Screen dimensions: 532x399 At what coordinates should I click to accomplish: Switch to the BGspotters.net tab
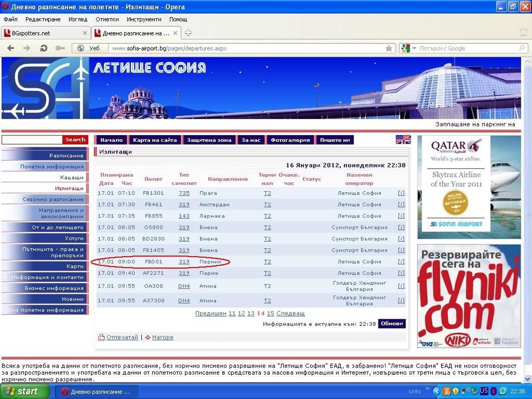pyautogui.click(x=44, y=33)
